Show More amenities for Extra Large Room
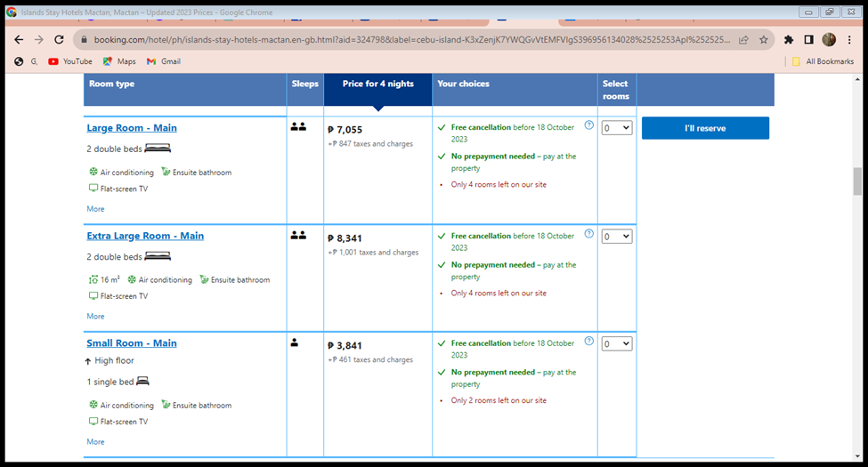 coord(95,316)
